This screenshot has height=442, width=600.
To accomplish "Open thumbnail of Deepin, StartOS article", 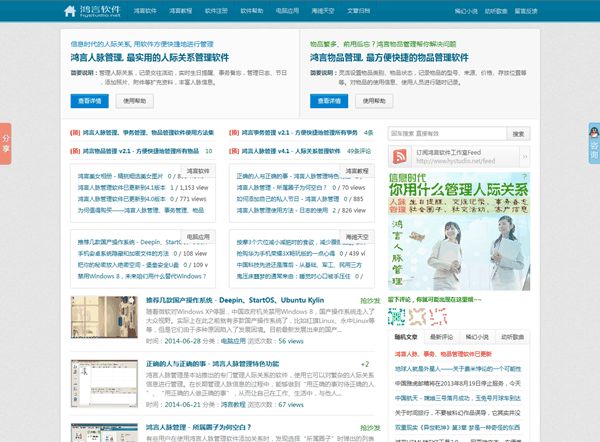I will (104, 317).
